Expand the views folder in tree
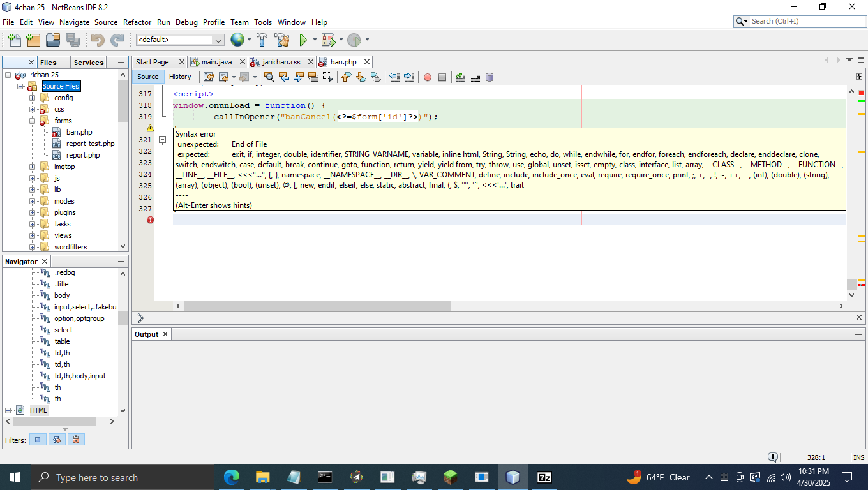The height and width of the screenshot is (490, 868). (32, 235)
